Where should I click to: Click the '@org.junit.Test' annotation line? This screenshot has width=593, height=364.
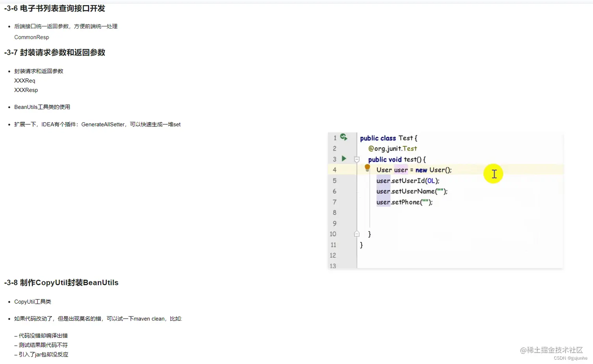click(393, 148)
